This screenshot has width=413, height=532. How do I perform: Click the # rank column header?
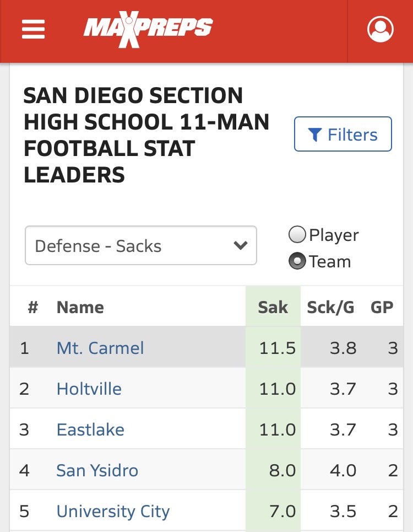[32, 307]
